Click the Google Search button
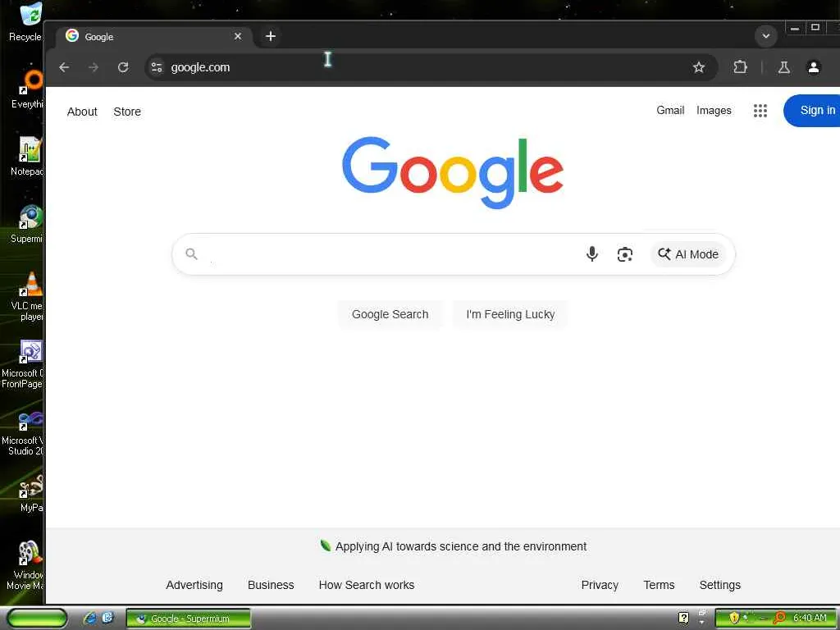 (390, 314)
